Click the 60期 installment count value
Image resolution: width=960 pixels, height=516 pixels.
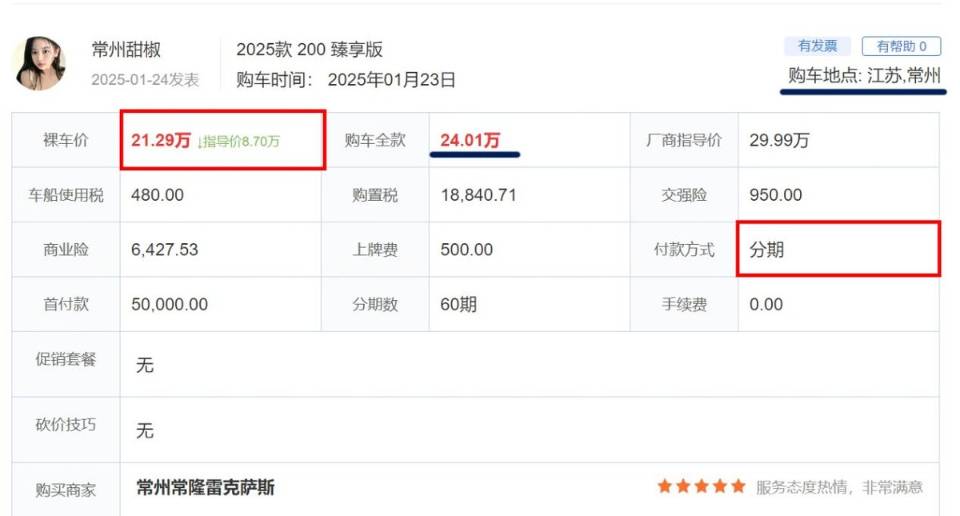click(458, 304)
